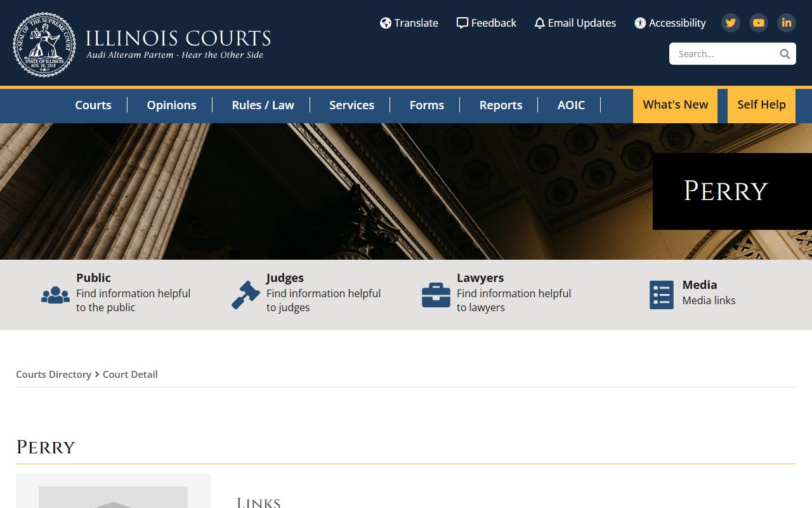Click the Lawyers briefcase icon
Screen dimensions: 812x508
[x=436, y=295]
